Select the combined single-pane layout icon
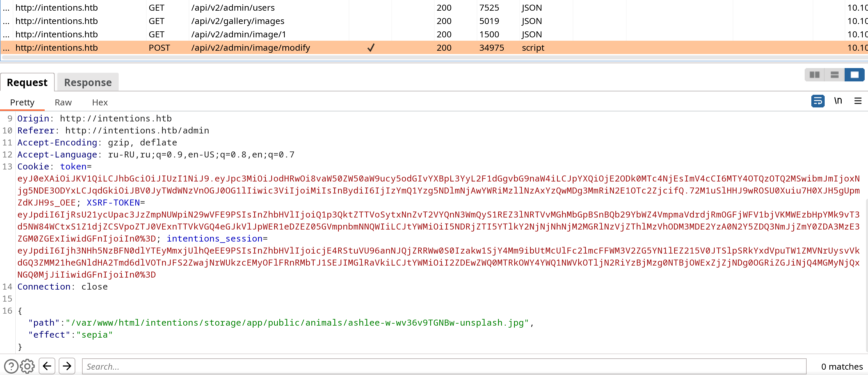 point(854,75)
